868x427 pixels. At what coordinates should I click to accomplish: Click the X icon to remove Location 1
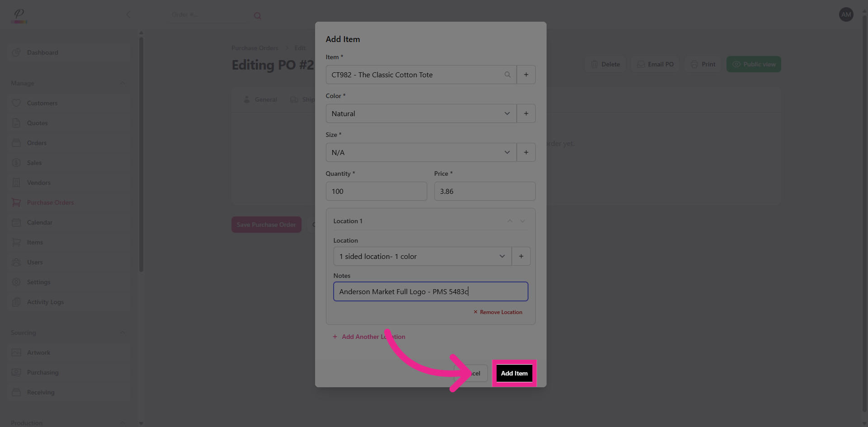click(475, 312)
